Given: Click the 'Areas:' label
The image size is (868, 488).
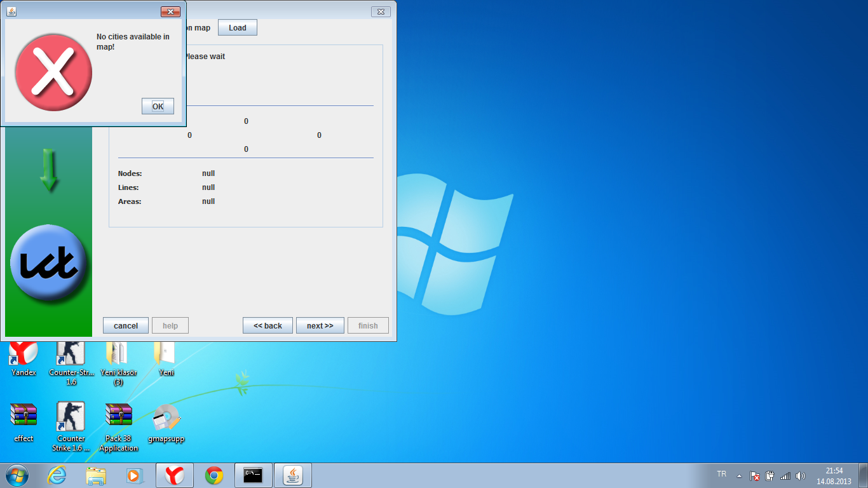Looking at the screenshot, I should (130, 201).
